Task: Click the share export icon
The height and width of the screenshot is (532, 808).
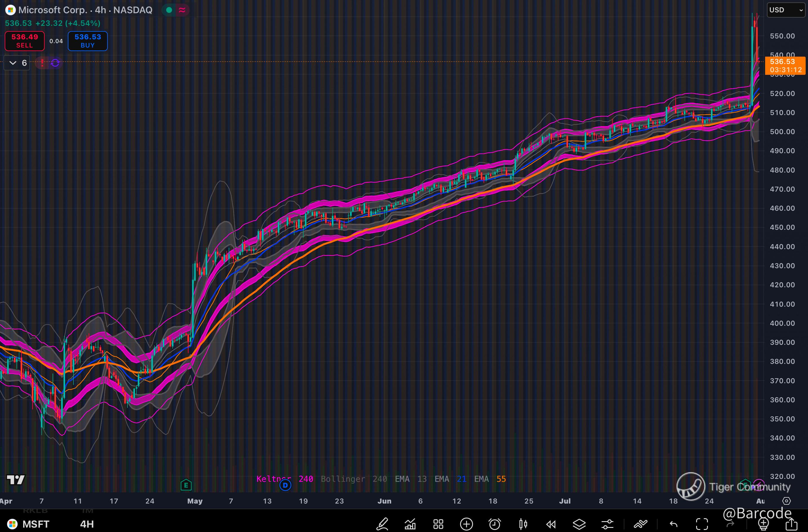Action: (x=791, y=524)
